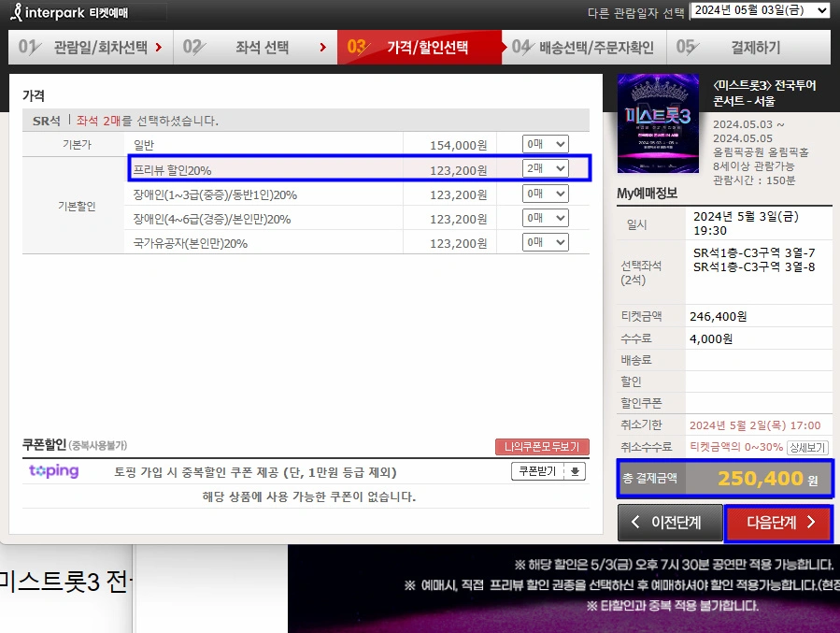840x633 pixels.
Task: Click 다음단계 button
Action: (778, 523)
